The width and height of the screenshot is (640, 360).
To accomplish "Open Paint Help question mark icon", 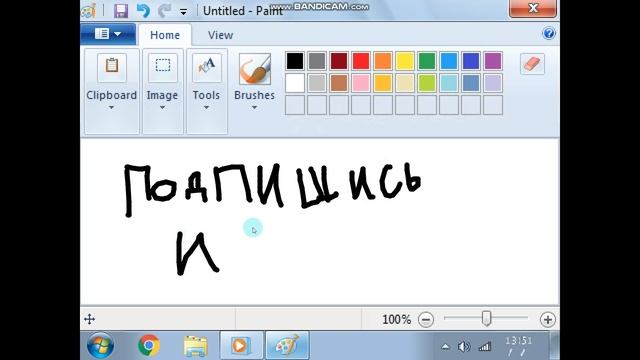I will point(549,33).
